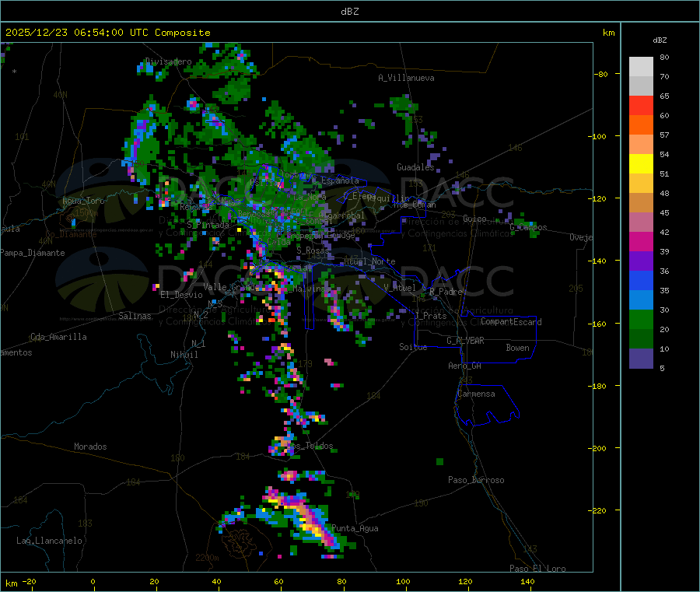
Task: Click the R_Padre location label
Action: click(446, 292)
